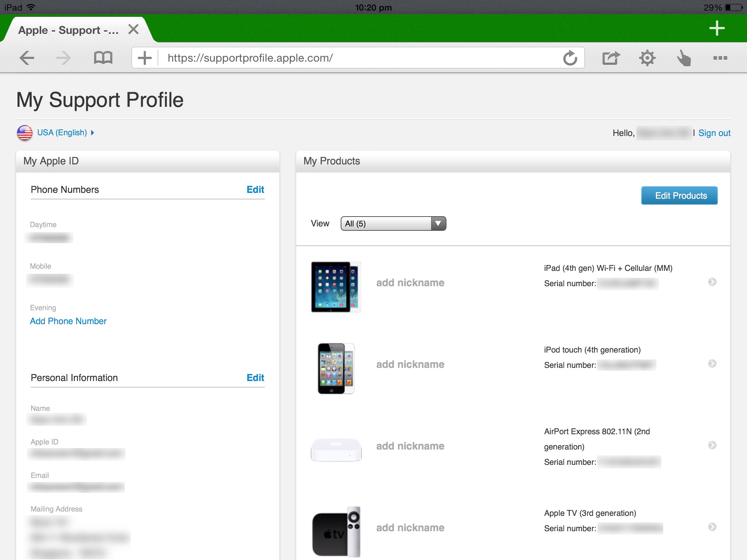Expand the Apple TV product details arrow

[x=712, y=527]
